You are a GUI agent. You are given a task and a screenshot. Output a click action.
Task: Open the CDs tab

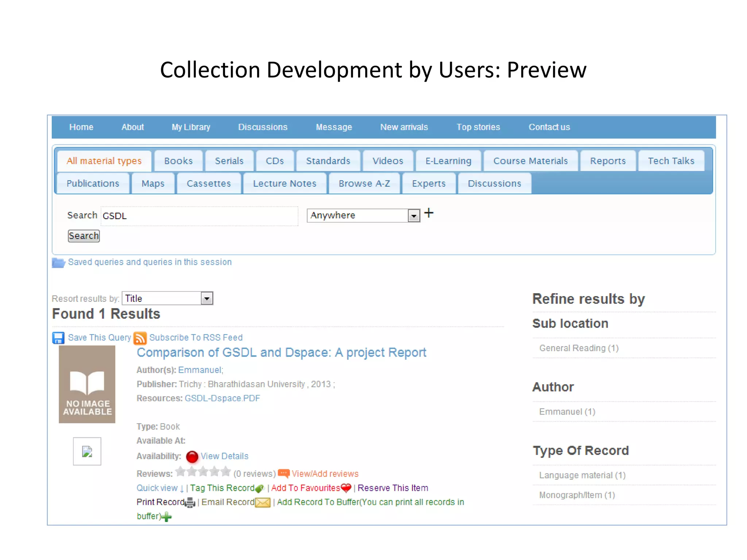275,161
